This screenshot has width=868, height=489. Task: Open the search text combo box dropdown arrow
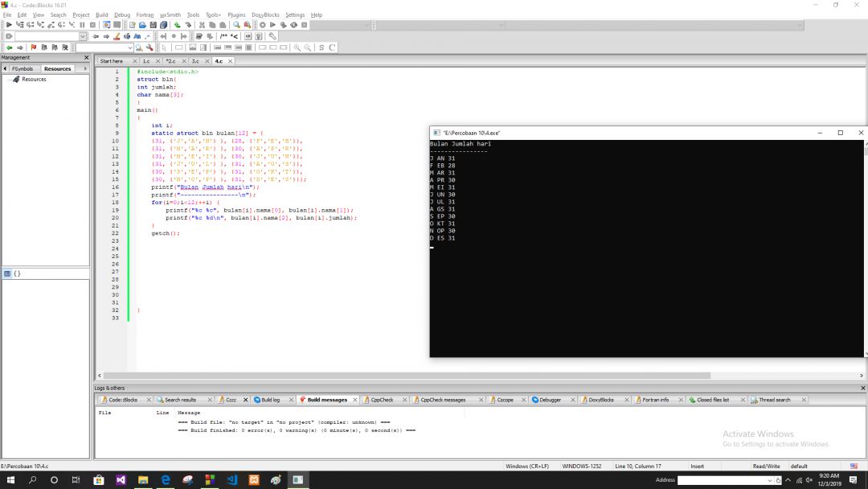[x=83, y=36]
